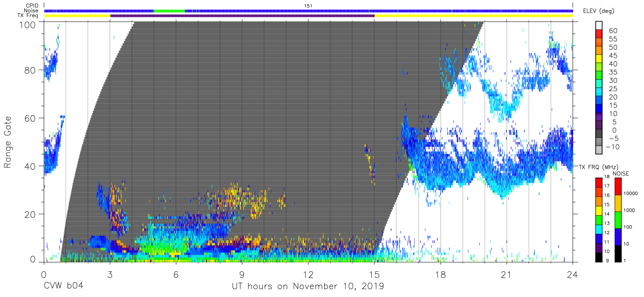Click the Range Gate y-axis title

tap(8, 142)
